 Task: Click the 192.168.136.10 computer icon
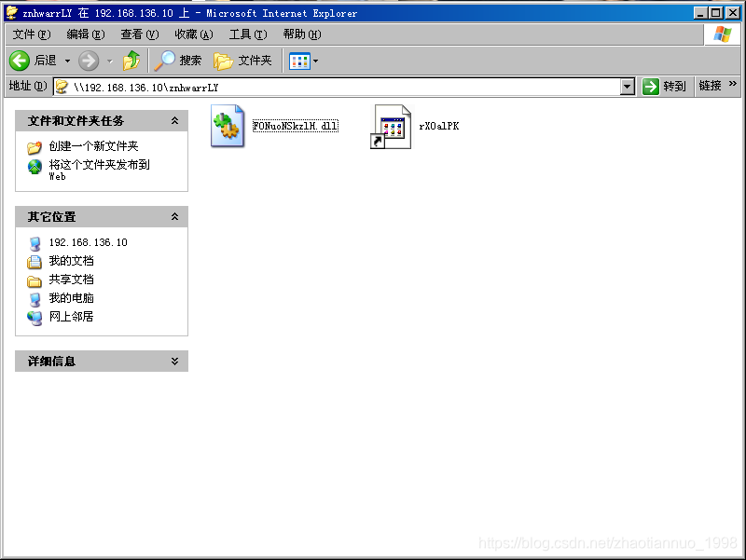point(35,243)
